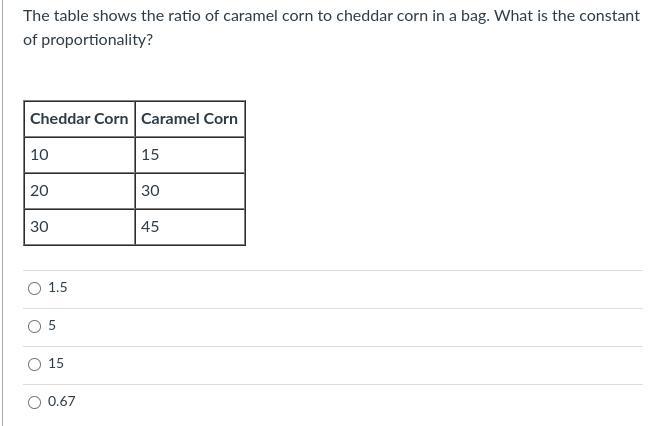Image resolution: width=652 pixels, height=426 pixels.
Task: Select the Caramel Corn cell containing 30
Action: tap(190, 191)
